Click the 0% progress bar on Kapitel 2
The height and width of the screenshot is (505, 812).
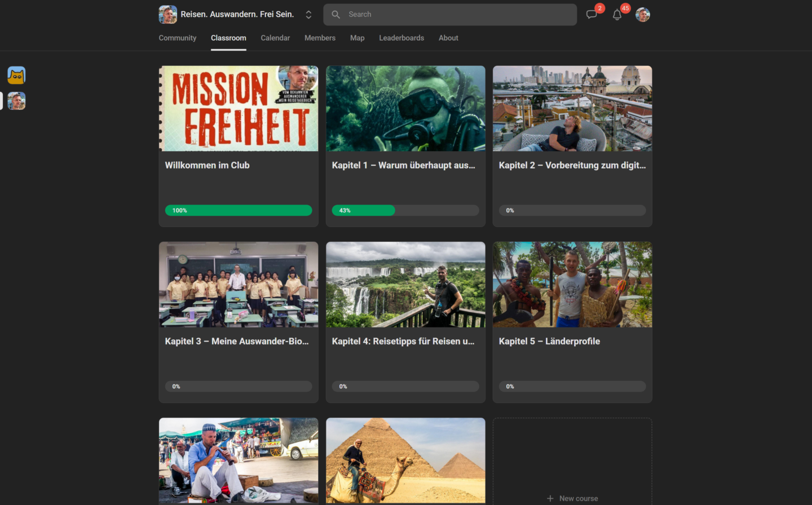click(572, 210)
